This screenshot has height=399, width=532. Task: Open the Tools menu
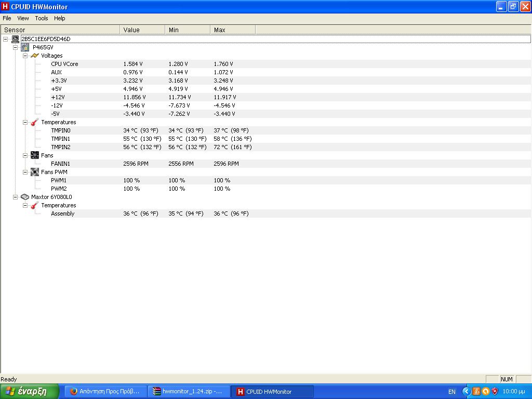(42, 18)
